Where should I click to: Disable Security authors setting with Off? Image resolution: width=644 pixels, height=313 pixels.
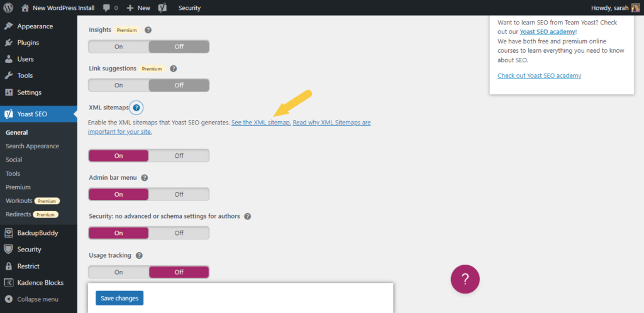coord(179,233)
